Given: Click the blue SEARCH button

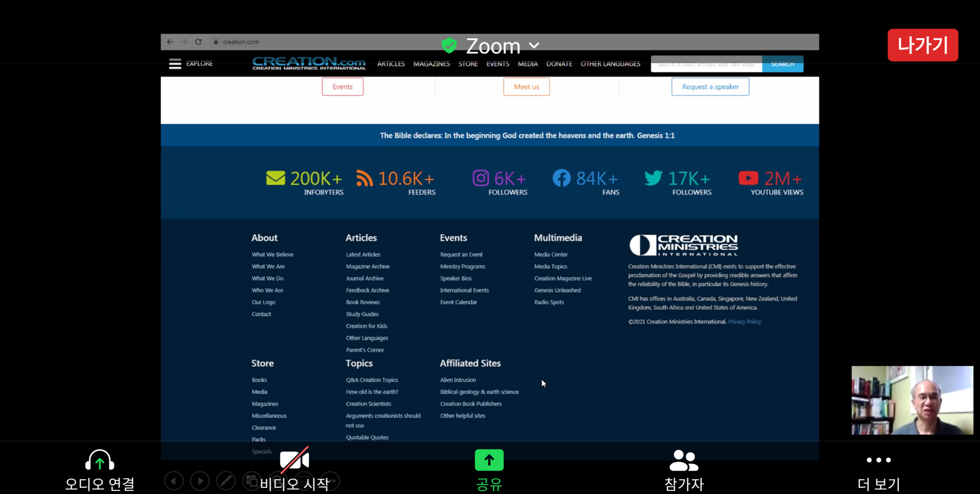Looking at the screenshot, I should 783,64.
